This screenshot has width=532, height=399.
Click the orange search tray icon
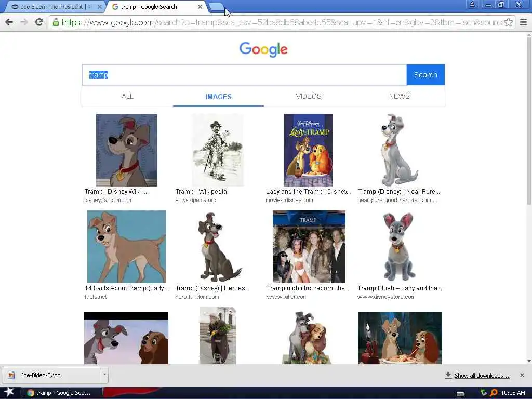[x=494, y=393]
